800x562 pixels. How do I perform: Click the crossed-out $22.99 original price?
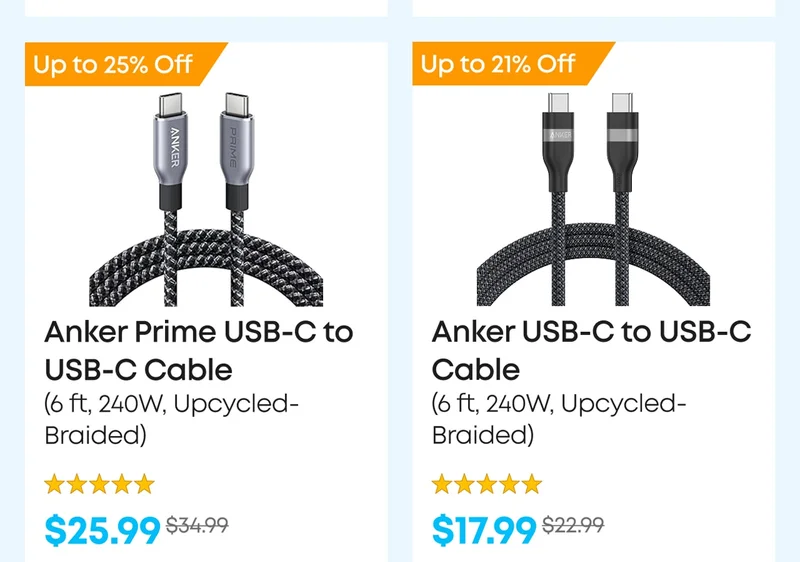573,524
